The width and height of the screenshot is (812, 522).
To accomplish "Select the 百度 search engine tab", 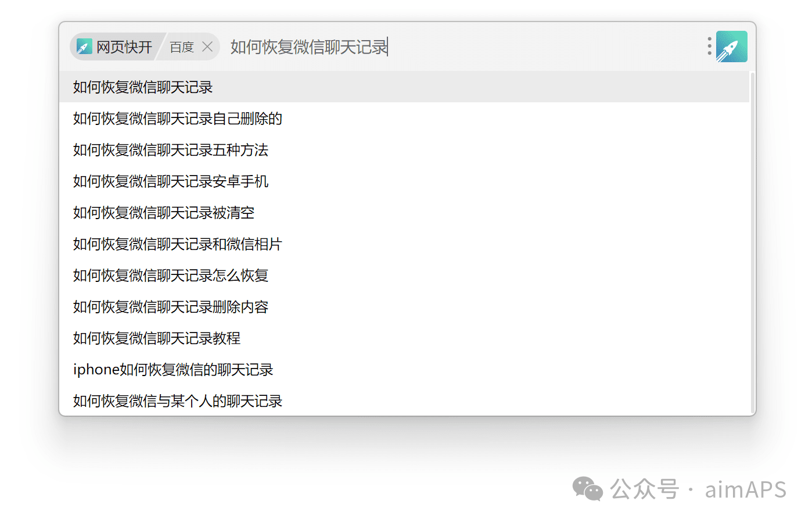I will 182,47.
